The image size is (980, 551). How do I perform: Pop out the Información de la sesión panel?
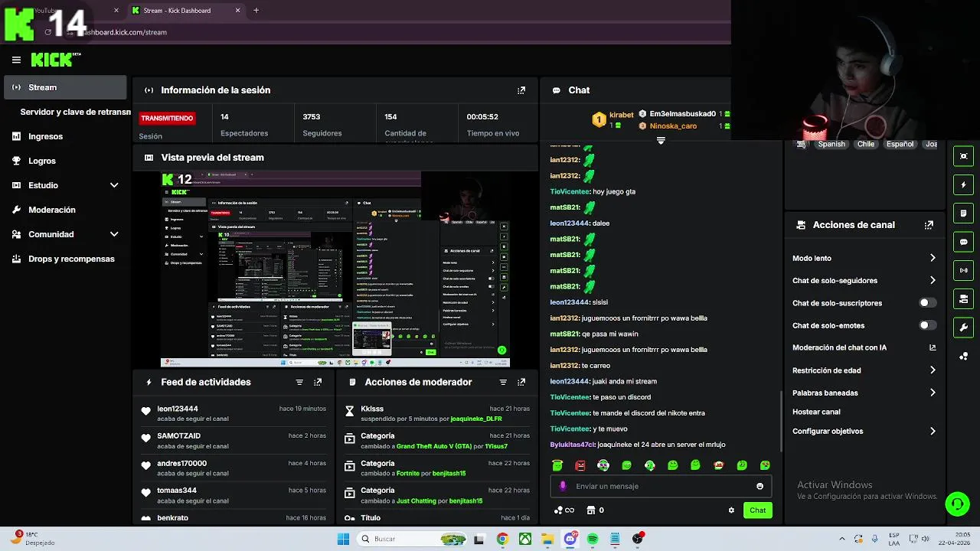tap(521, 90)
